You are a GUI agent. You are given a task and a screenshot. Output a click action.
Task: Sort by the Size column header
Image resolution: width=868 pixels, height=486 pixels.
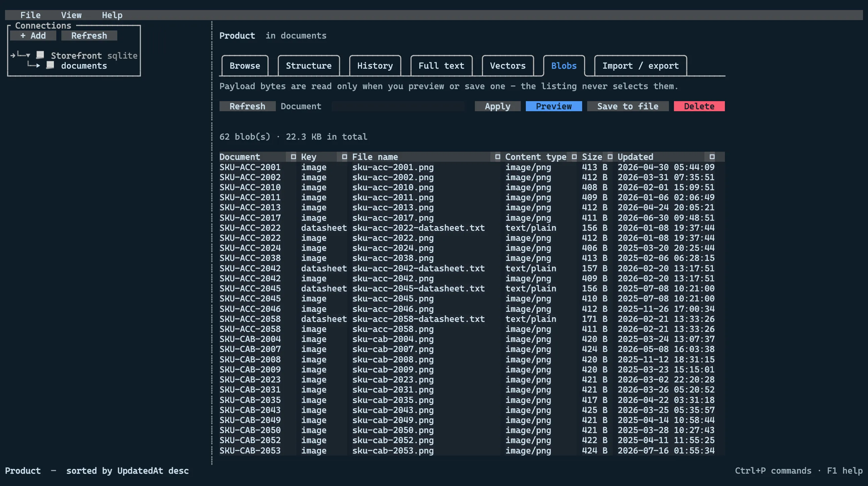pos(592,157)
